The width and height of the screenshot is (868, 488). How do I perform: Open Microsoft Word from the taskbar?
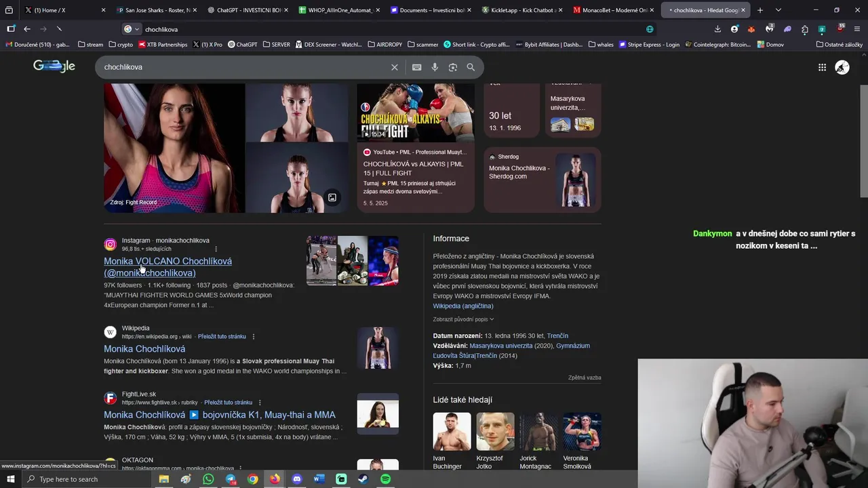(x=319, y=479)
